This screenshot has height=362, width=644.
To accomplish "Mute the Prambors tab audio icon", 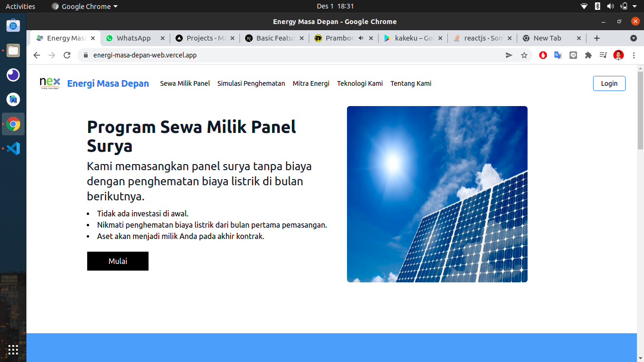I will point(361,38).
